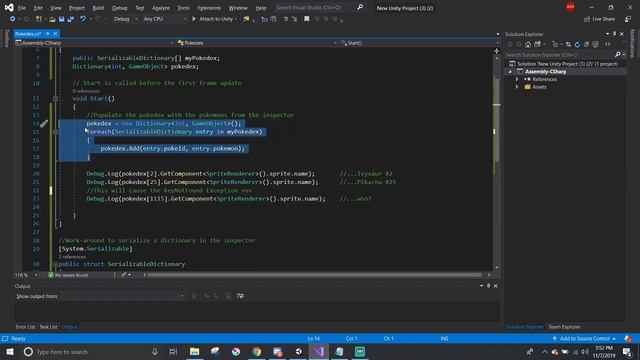Collapse the foreach block outline toggle
The image size is (640, 360).
coord(56,132)
